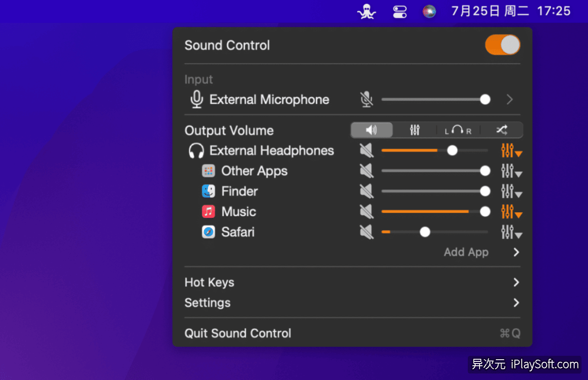Image resolution: width=588 pixels, height=380 pixels.
Task: Click Add App to include another application
Action: click(x=466, y=252)
